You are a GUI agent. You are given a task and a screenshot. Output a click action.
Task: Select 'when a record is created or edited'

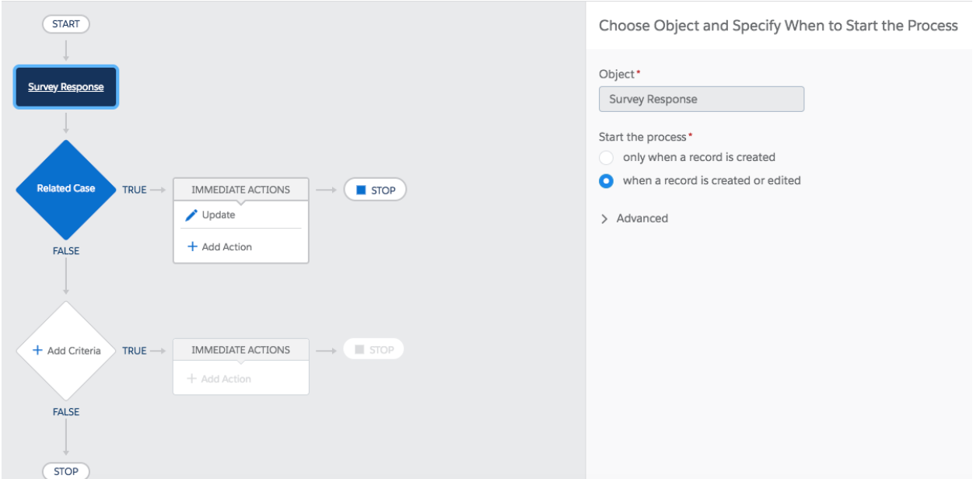(606, 180)
